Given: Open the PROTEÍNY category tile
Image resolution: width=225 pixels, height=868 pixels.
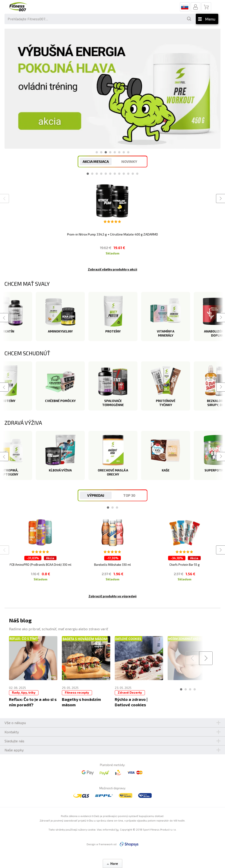Looking at the screenshot, I should (113, 316).
